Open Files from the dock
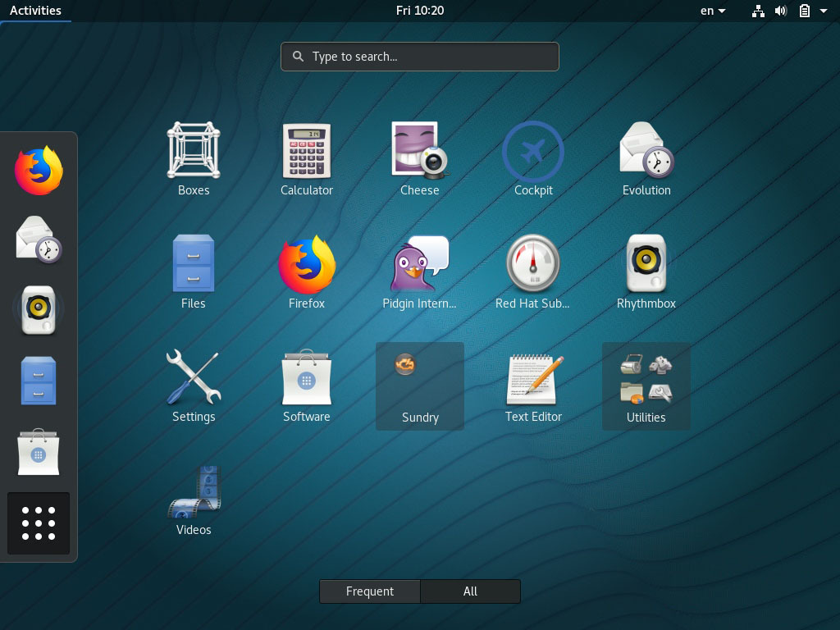840x630 pixels. click(38, 380)
